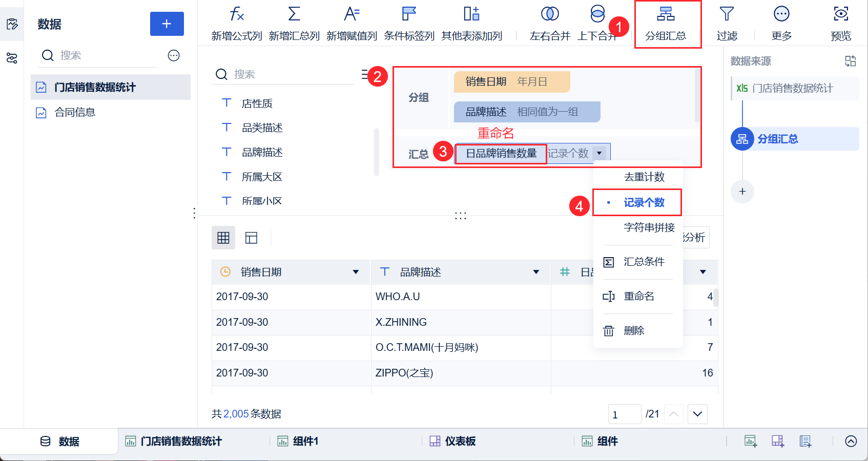Add a new summary column (新增汇总列)
Image resolution: width=868 pixels, height=461 pixels.
(x=294, y=23)
